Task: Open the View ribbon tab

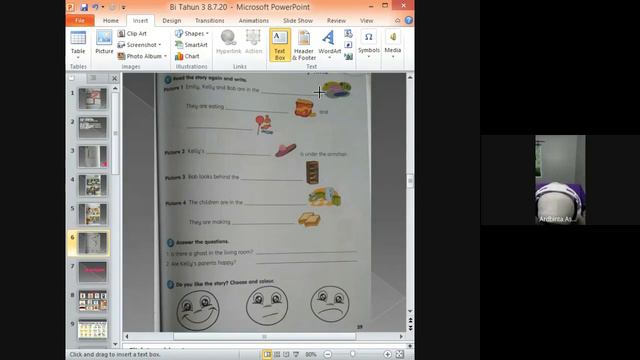Action: click(x=366, y=20)
